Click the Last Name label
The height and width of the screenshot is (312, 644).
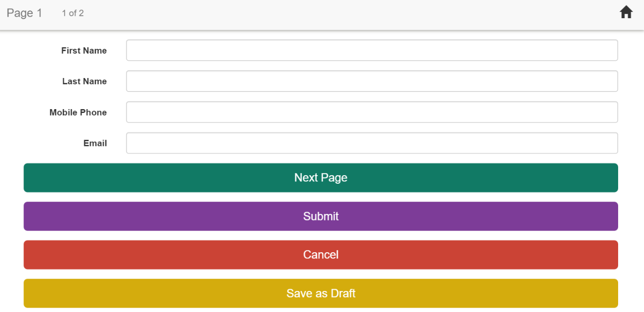84,81
